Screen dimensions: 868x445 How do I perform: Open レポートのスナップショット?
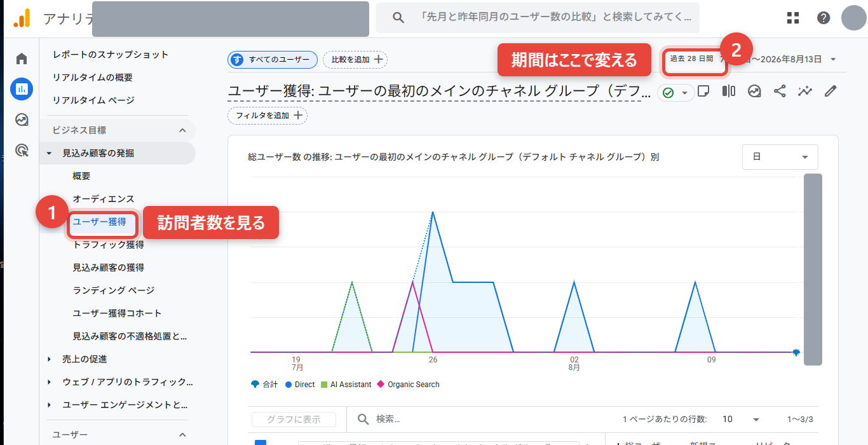(x=111, y=55)
